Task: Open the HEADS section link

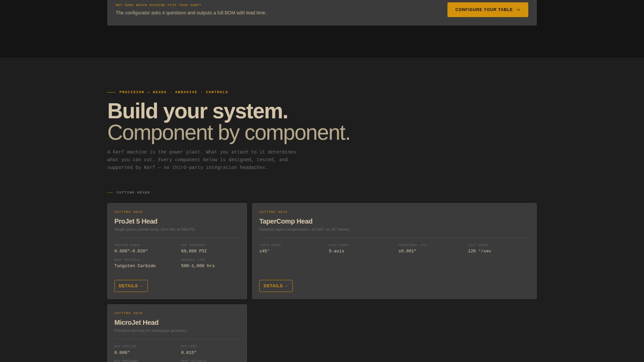Action: pos(159,92)
